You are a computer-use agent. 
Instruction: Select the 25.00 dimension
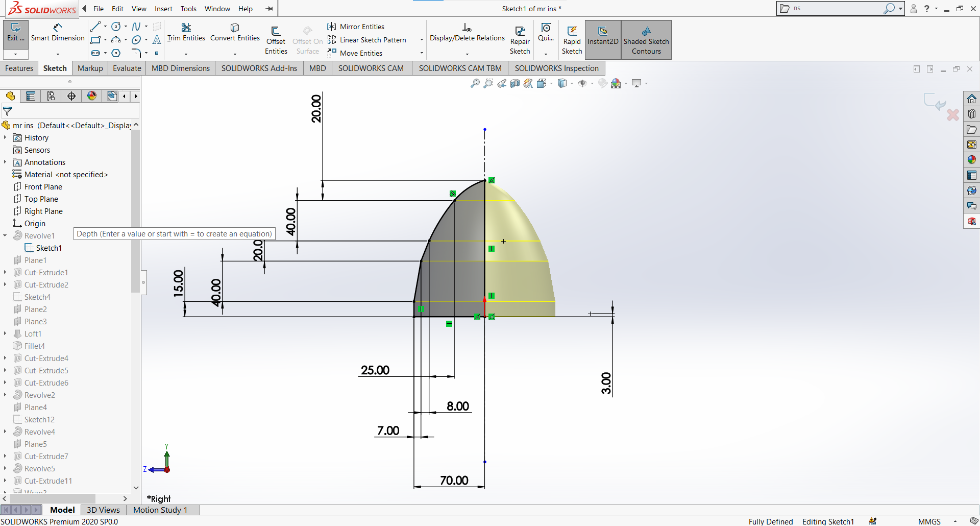(x=375, y=370)
